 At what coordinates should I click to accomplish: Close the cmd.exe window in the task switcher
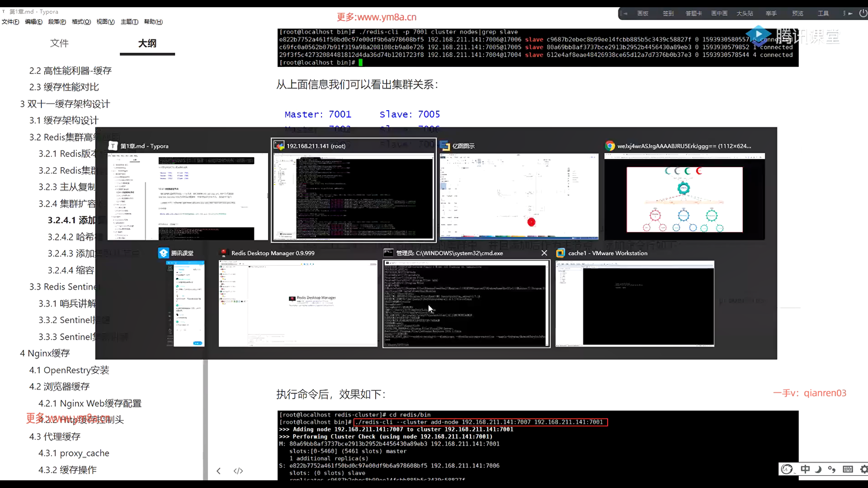tap(544, 253)
